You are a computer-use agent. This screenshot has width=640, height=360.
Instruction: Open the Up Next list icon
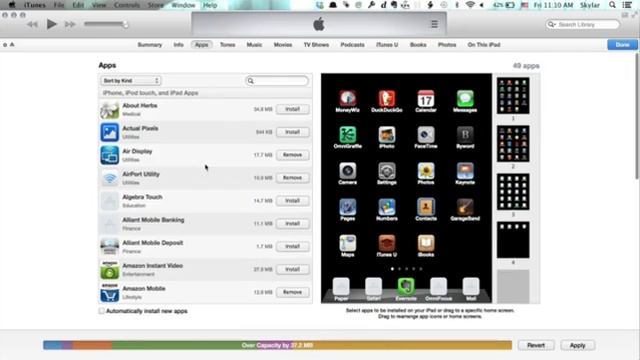[434, 24]
